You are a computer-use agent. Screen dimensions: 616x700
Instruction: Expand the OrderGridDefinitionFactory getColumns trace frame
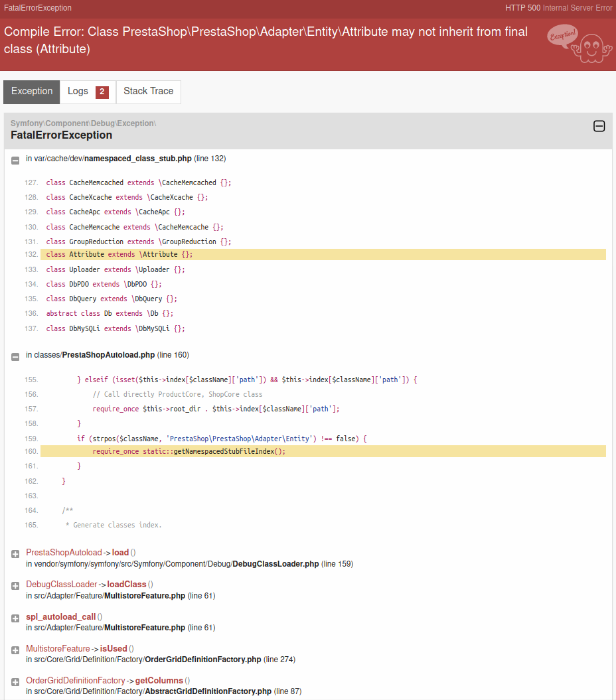point(15,681)
